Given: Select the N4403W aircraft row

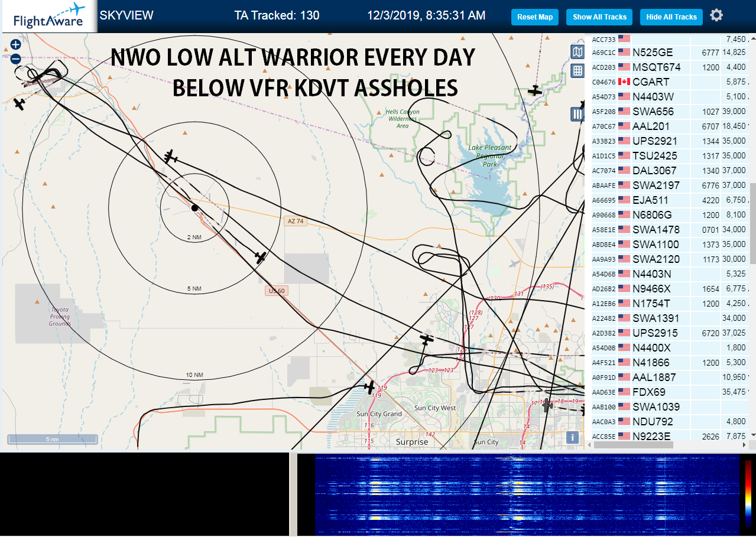Looking at the screenshot, I should pyautogui.click(x=670, y=97).
